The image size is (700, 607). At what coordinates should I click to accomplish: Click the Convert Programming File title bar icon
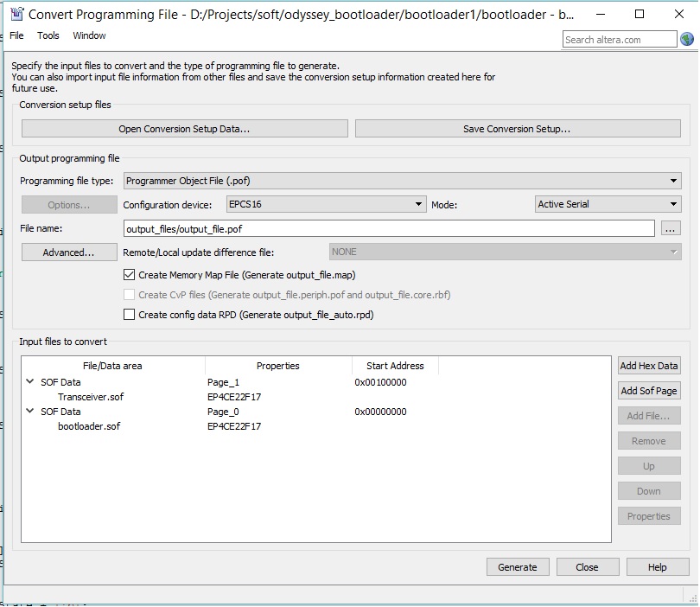point(16,14)
